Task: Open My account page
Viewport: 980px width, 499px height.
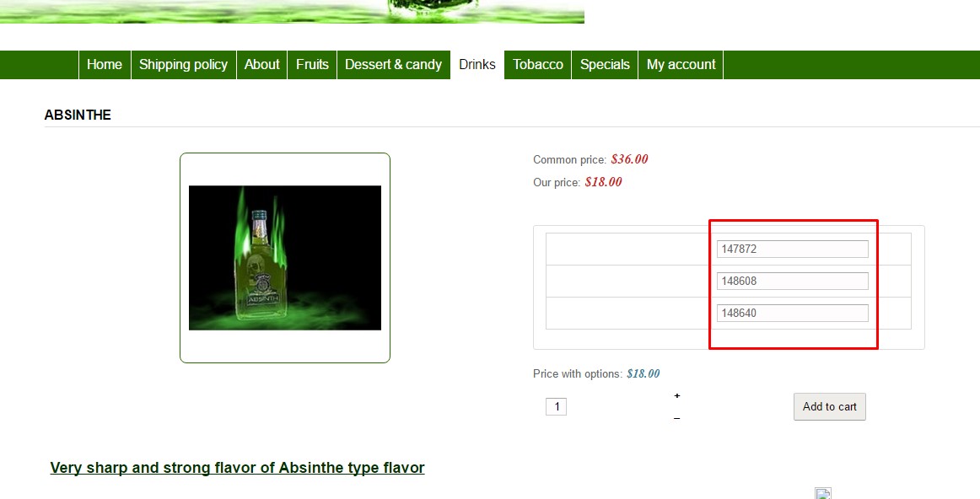Action: (681, 65)
